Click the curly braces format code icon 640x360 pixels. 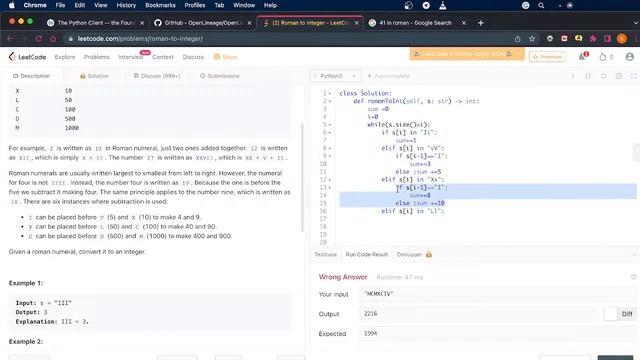pyautogui.click(x=588, y=76)
